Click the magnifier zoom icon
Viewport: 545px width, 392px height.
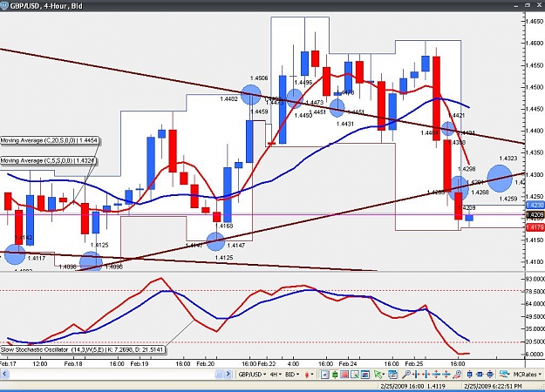[x=405, y=375]
